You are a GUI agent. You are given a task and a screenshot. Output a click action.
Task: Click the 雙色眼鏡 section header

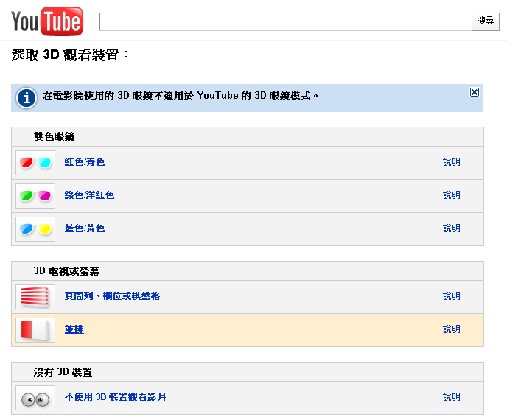click(248, 136)
